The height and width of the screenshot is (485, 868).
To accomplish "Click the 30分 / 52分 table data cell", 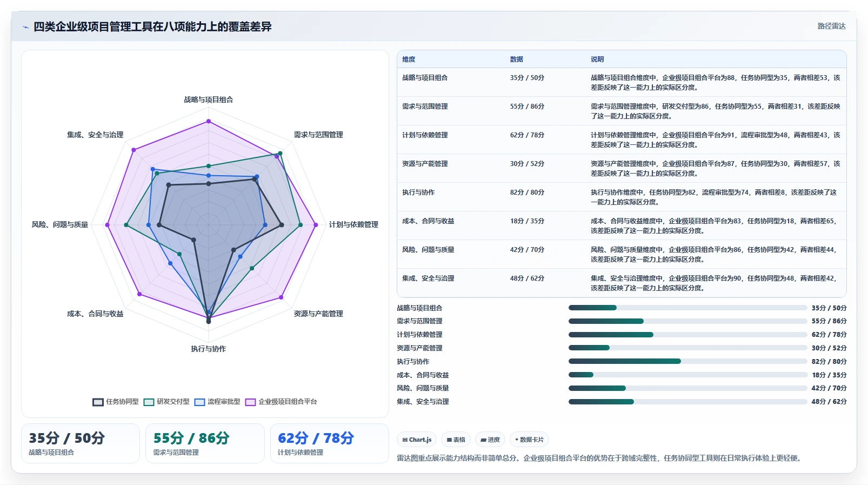I will [527, 164].
